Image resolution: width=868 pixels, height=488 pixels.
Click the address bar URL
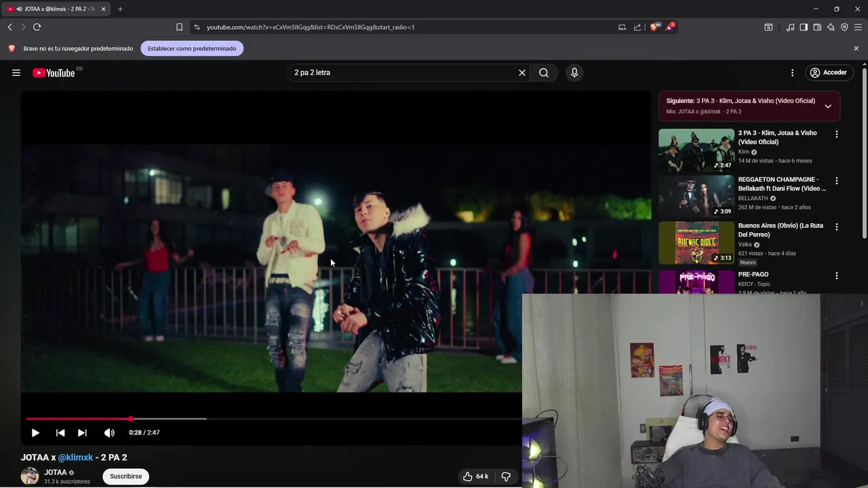click(x=311, y=27)
